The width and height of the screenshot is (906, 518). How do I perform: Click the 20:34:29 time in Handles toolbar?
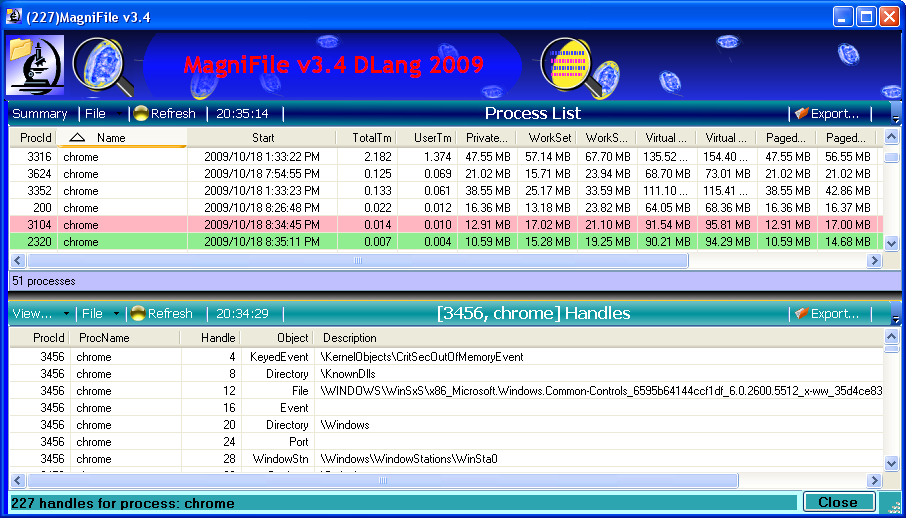(x=242, y=314)
